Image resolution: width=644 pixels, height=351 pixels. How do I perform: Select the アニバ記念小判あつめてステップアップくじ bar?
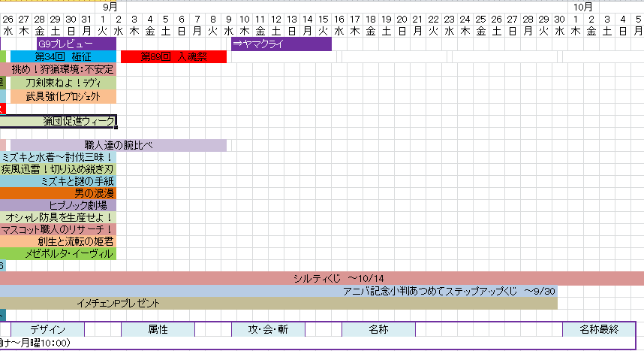278,292
